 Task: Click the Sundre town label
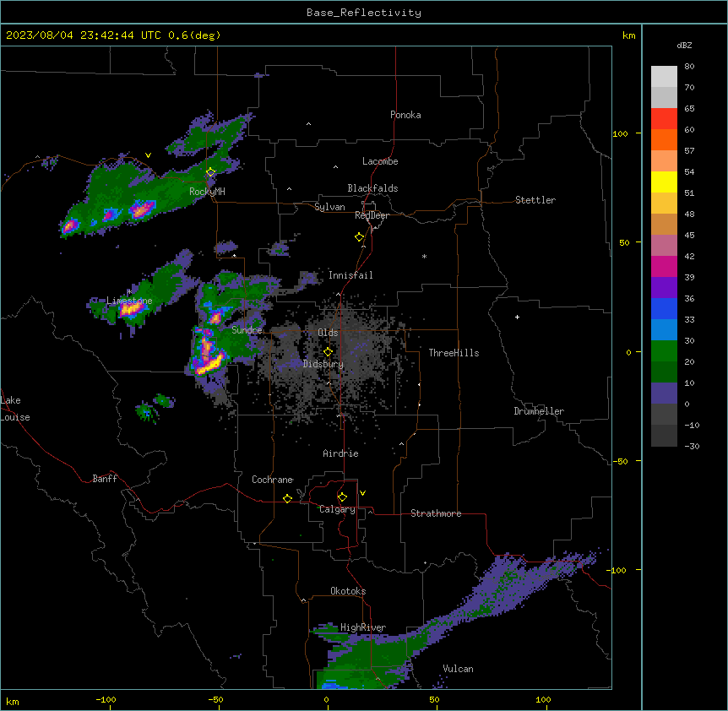click(x=247, y=330)
